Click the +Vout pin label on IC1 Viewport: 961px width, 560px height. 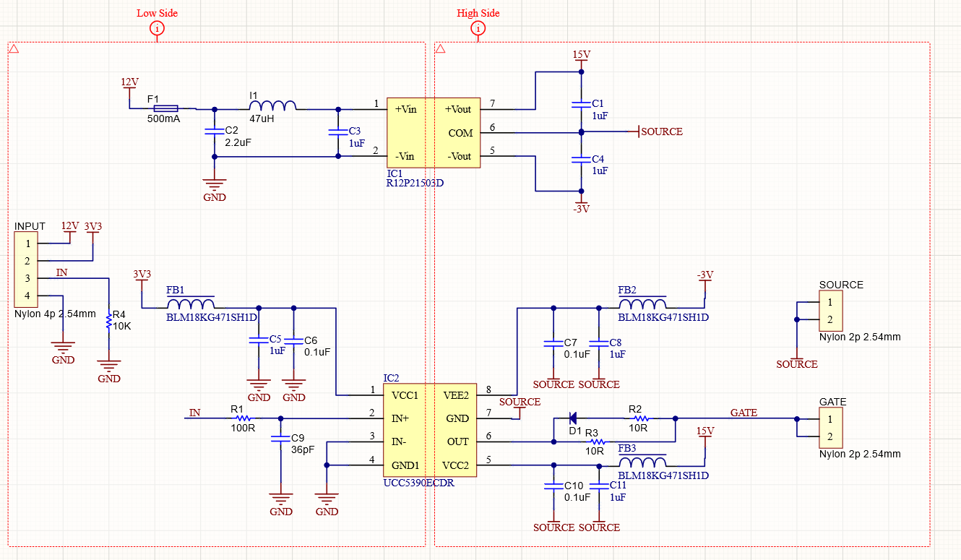[458, 109]
